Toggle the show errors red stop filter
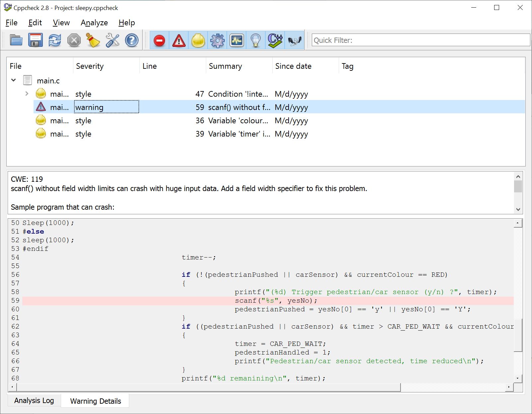 click(x=159, y=41)
